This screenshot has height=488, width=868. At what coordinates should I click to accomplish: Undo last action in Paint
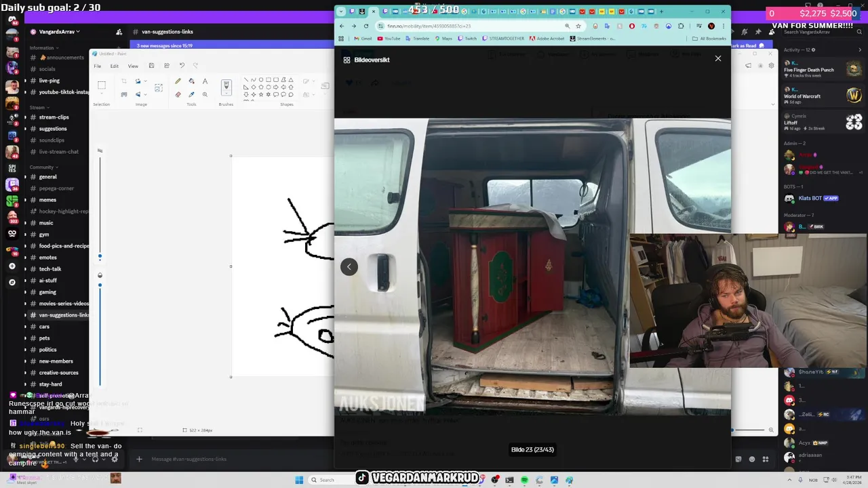point(182,66)
